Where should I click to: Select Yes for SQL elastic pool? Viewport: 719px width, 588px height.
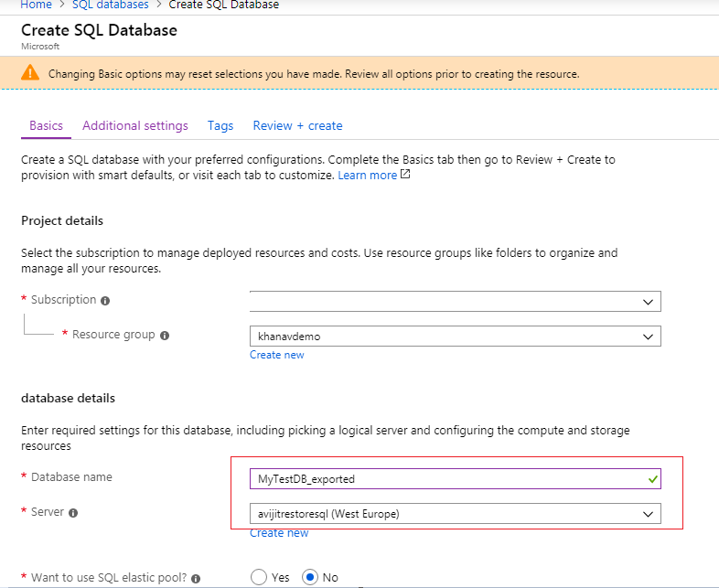pyautogui.click(x=259, y=578)
